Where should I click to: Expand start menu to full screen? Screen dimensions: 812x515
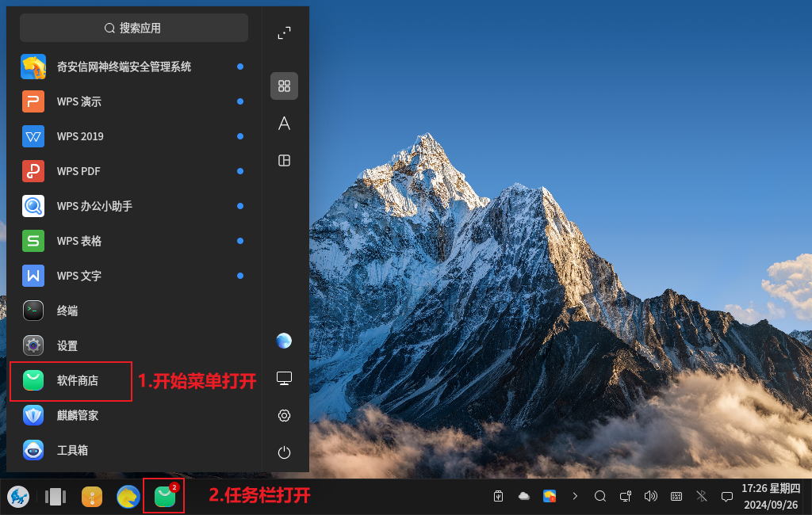[x=284, y=33]
